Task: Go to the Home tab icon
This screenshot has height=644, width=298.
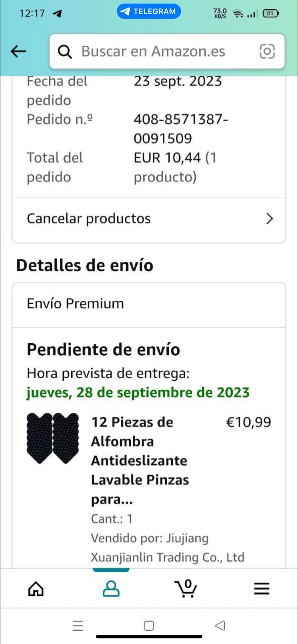Action: [36, 589]
